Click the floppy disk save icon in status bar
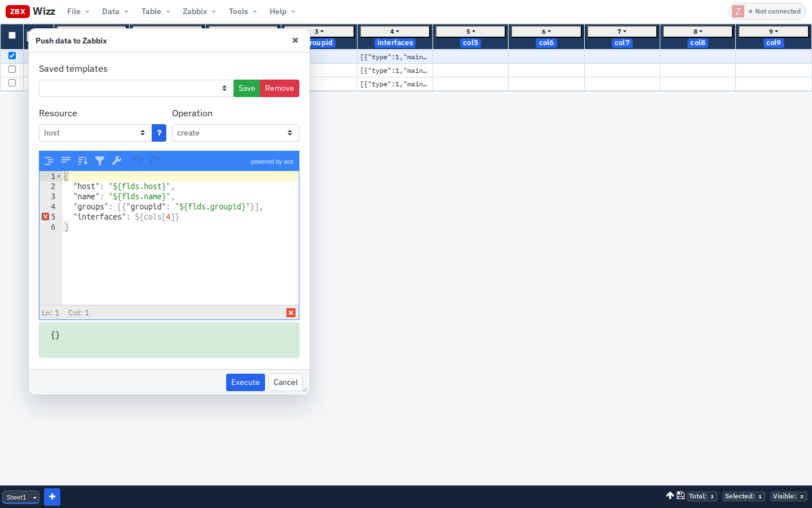Viewport: 812px width, 508px height. click(x=681, y=496)
